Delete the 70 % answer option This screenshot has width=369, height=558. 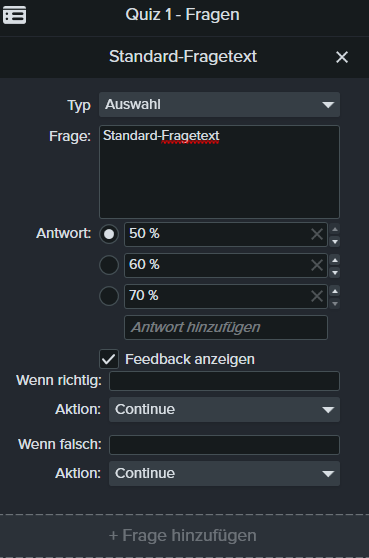coord(317,296)
